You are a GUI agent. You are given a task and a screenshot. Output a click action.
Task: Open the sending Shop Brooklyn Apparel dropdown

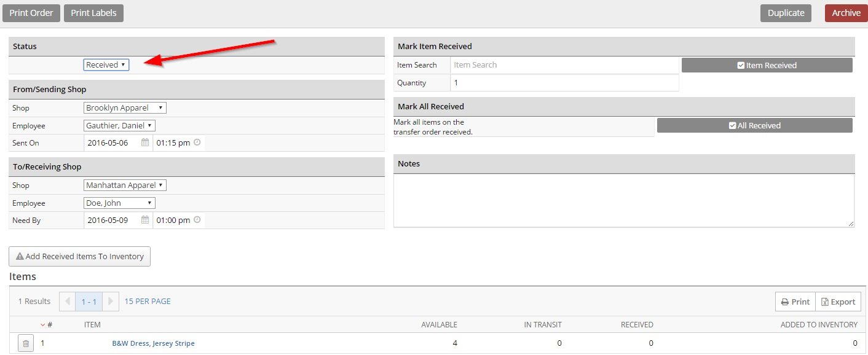click(x=125, y=107)
